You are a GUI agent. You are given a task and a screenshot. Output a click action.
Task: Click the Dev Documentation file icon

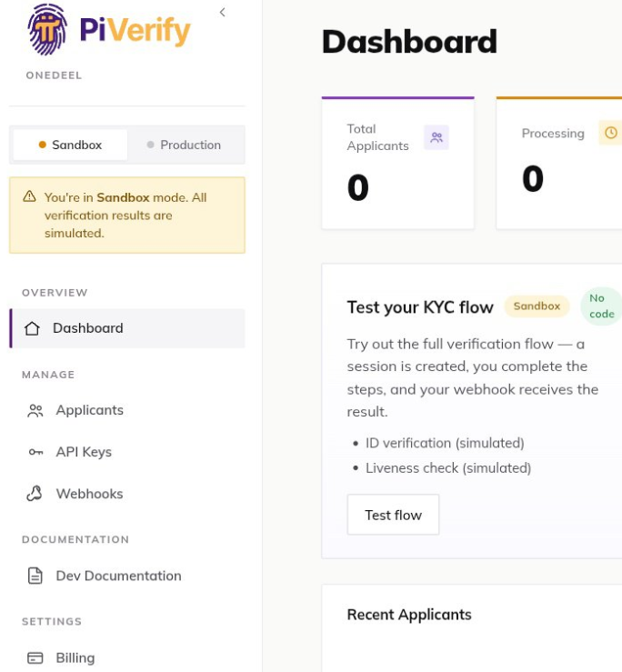35,576
